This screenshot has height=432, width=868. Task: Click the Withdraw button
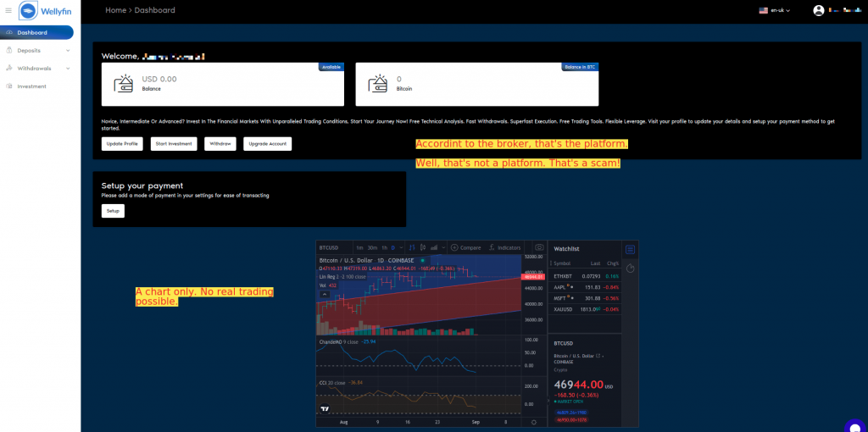pyautogui.click(x=220, y=144)
